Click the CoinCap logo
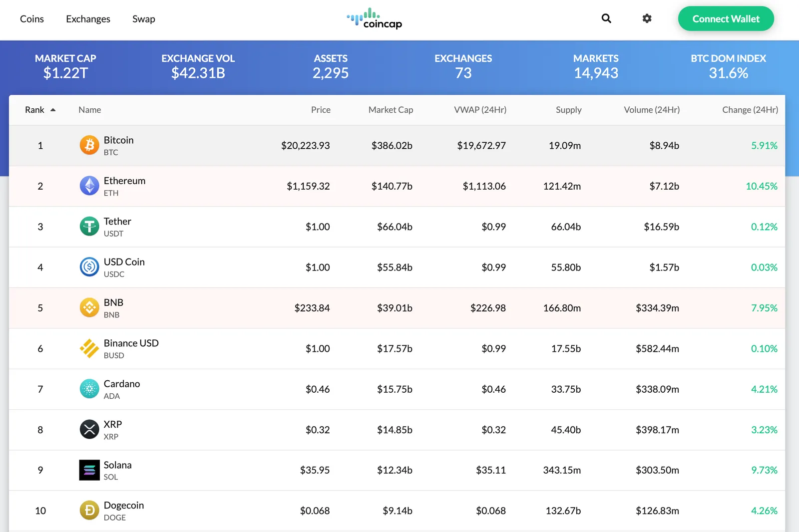The image size is (799, 532). pyautogui.click(x=375, y=18)
